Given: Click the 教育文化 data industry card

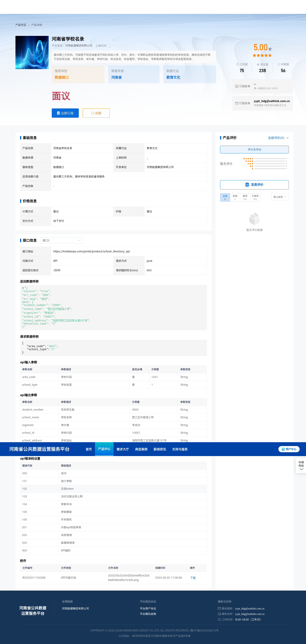Looking at the screenshot, I should 190,74.
